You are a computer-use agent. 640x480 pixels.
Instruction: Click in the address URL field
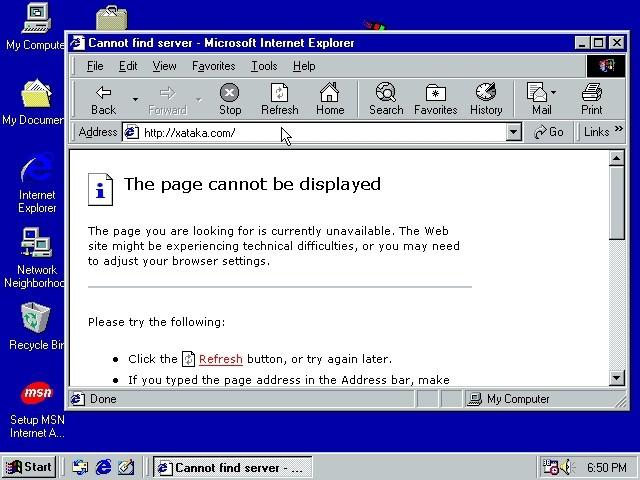tap(314, 132)
